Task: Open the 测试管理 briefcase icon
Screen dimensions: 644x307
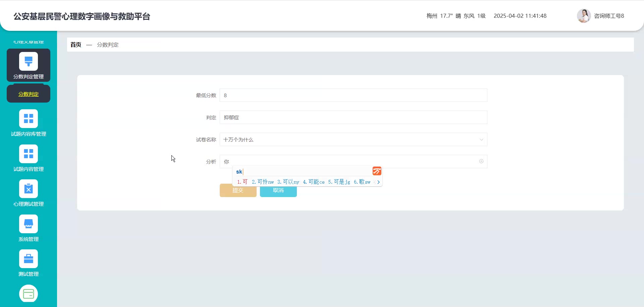Action: [x=29, y=259]
